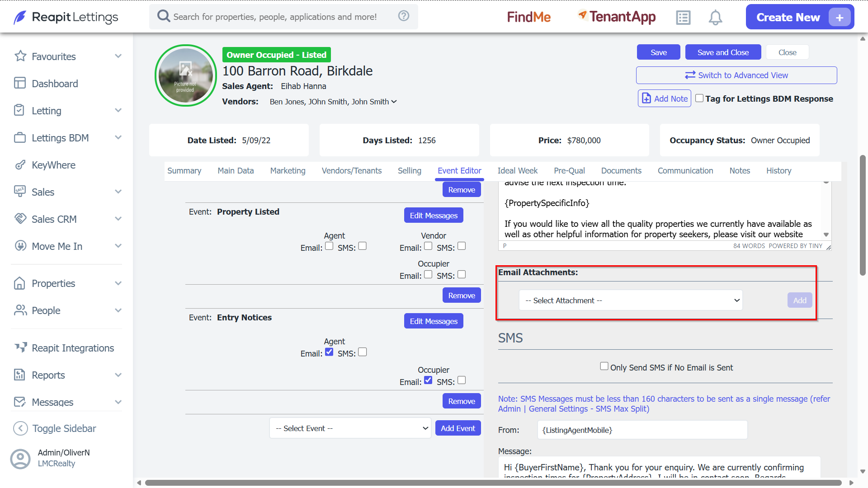Viewport: 868px width, 488px height.
Task: Open the Dashboard sidebar icon
Action: coord(19,83)
